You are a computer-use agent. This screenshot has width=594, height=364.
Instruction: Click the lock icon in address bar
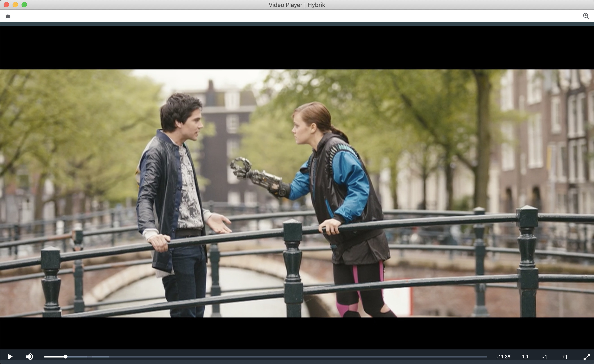[x=8, y=16]
